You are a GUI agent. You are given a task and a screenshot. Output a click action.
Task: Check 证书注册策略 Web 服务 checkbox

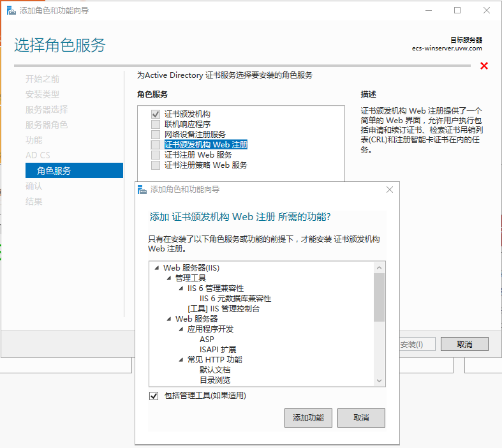(x=156, y=165)
